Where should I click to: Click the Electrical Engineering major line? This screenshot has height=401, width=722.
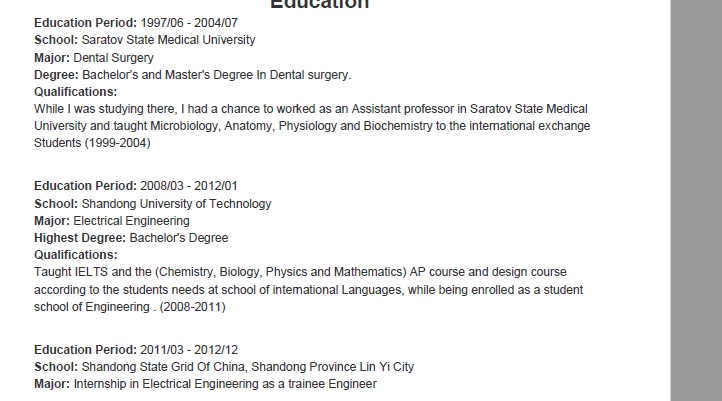131,221
